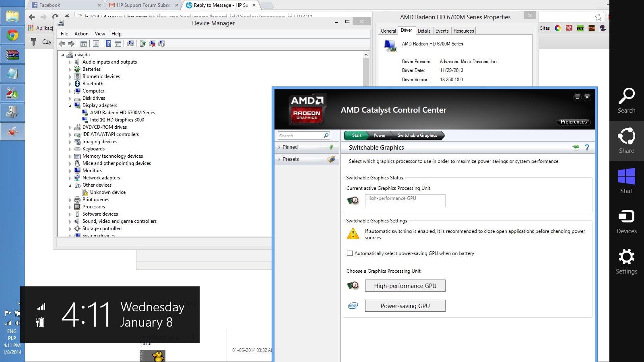644x362 pixels.
Task: Open the Share charm
Action: pyautogui.click(x=626, y=141)
